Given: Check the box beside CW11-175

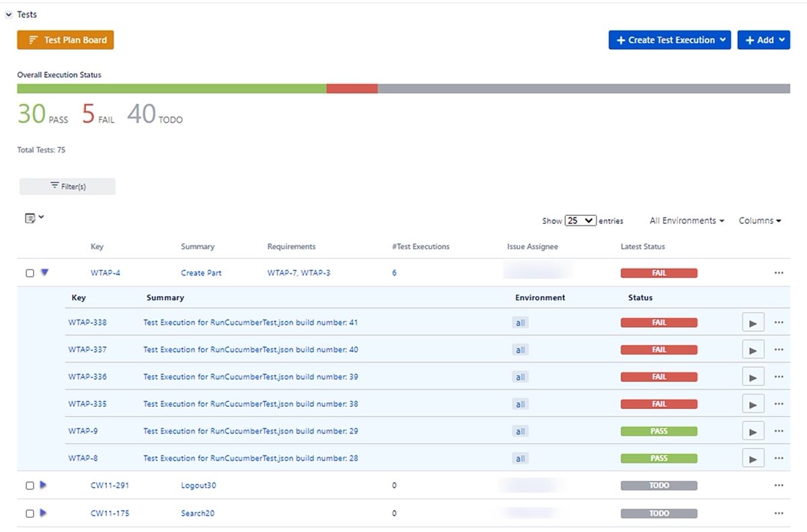Looking at the screenshot, I should (x=30, y=514).
